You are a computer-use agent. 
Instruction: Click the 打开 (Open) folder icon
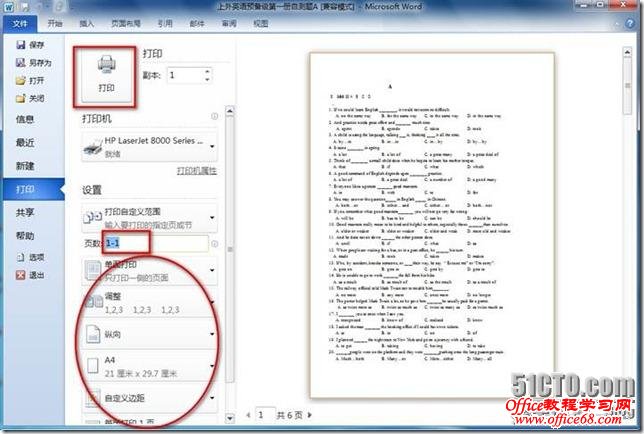[21, 80]
